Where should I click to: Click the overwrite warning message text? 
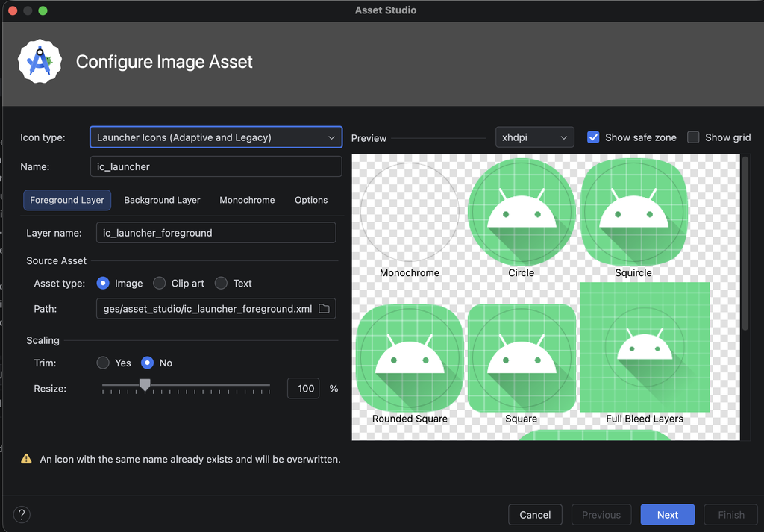click(x=190, y=459)
